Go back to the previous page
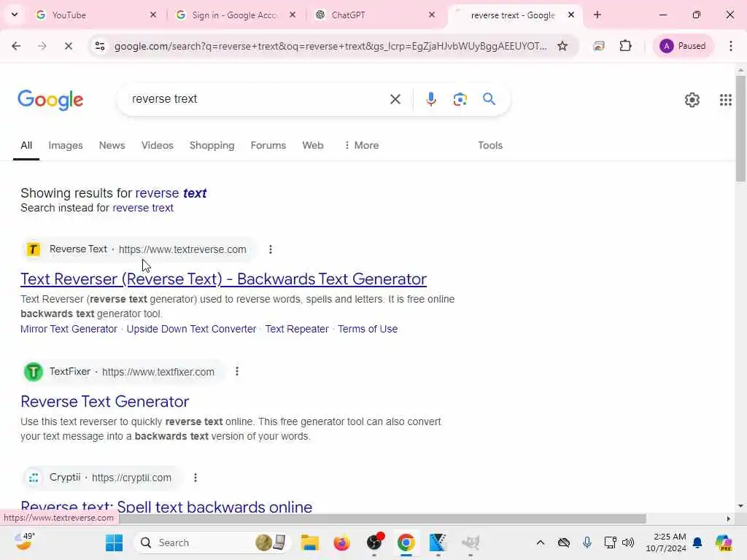This screenshot has height=560, width=747. tap(16, 46)
